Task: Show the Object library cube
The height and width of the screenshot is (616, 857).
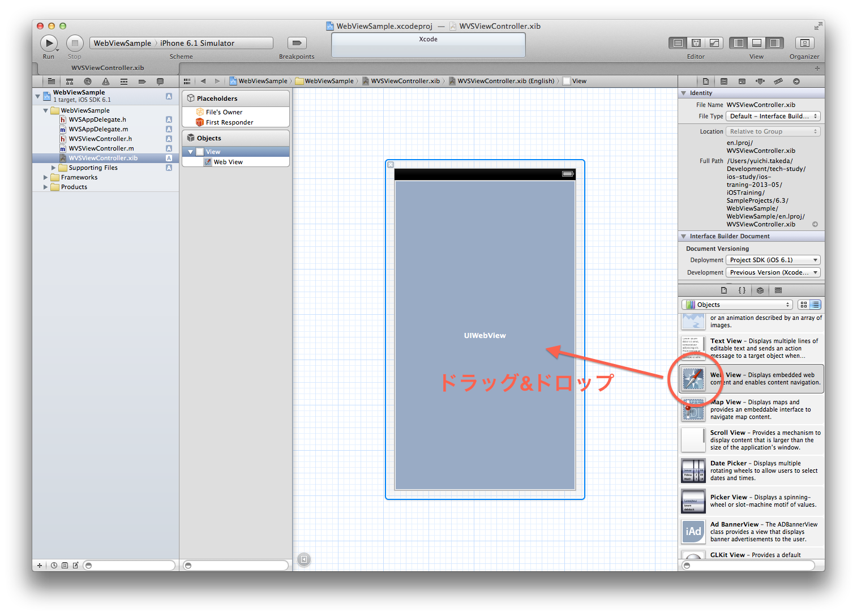Action: click(760, 290)
